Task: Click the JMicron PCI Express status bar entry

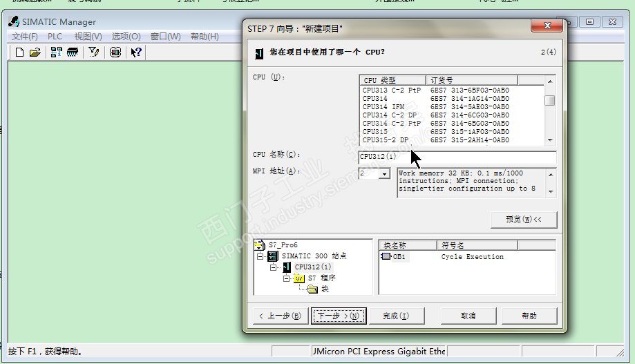Action: [379, 352]
